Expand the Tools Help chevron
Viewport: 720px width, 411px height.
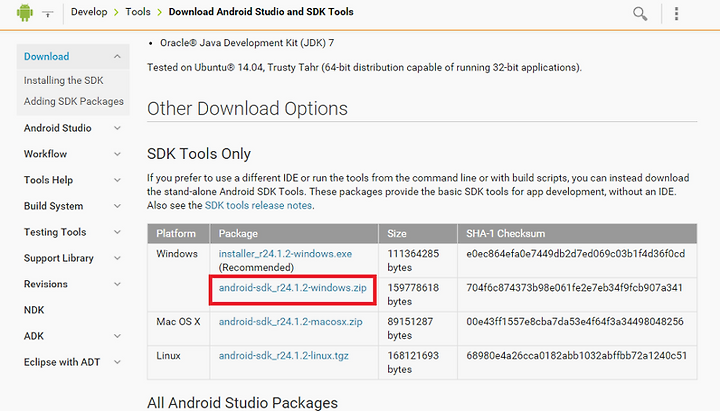[x=117, y=180]
